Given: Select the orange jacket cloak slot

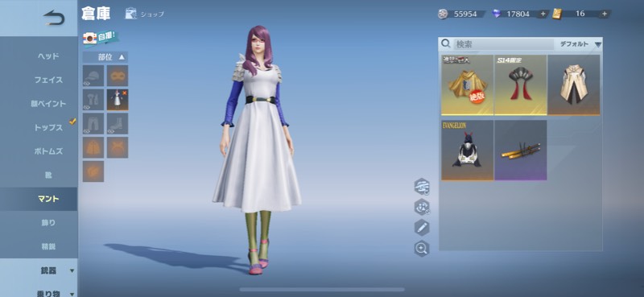Looking at the screenshot, I should pyautogui.click(x=93, y=147).
